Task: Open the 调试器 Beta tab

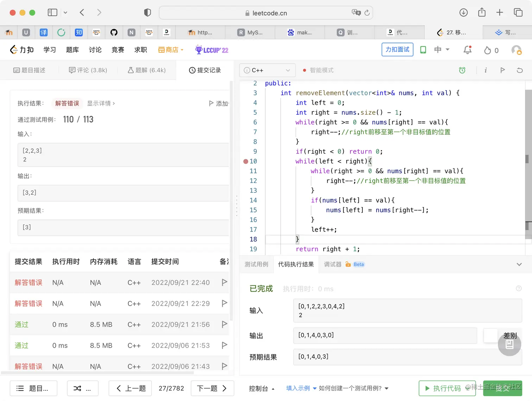Action: (344, 265)
